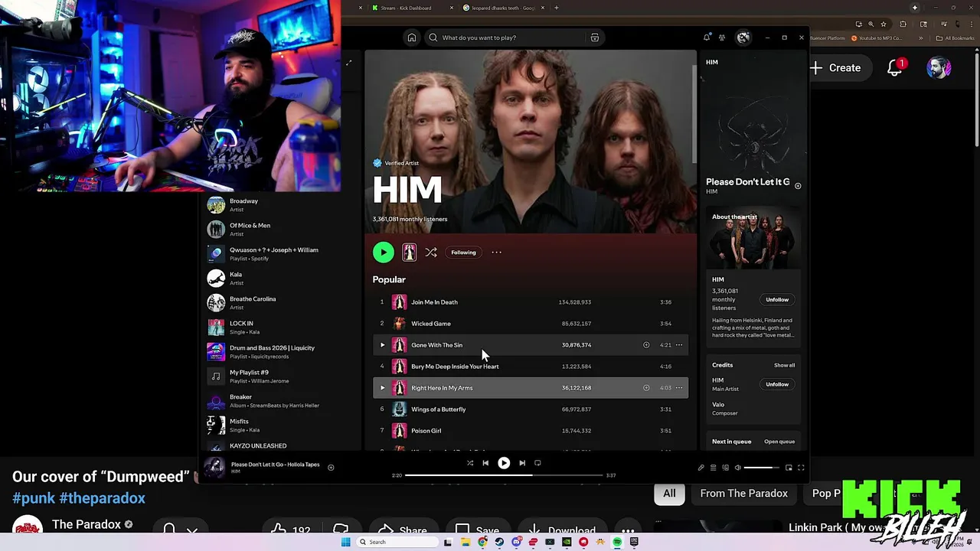Open Spotify from Windows taskbar

point(617,542)
